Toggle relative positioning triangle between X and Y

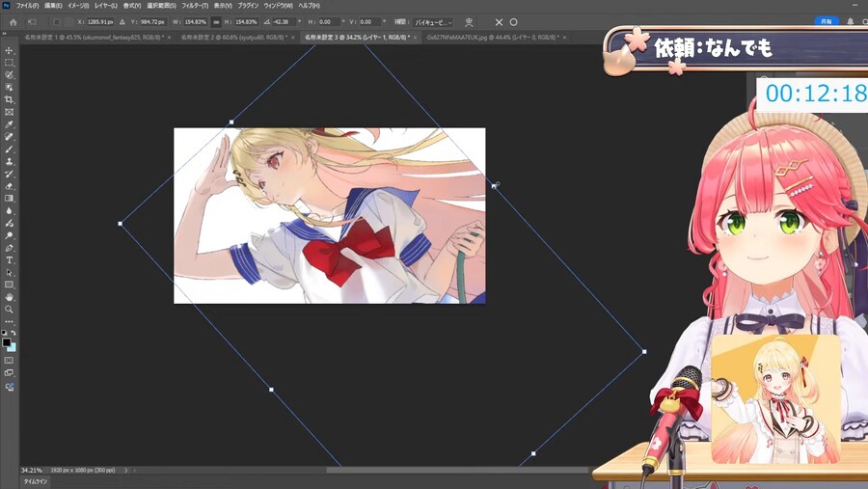click(122, 22)
